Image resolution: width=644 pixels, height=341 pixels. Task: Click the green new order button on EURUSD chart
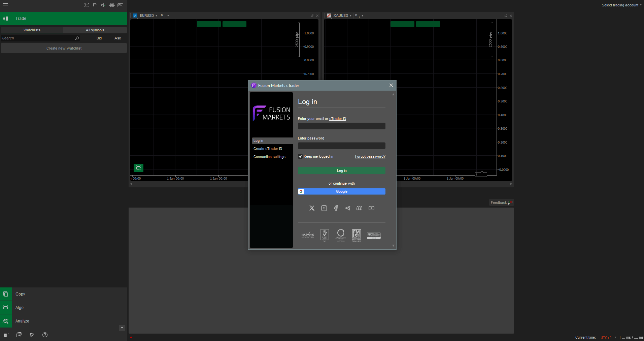(138, 168)
